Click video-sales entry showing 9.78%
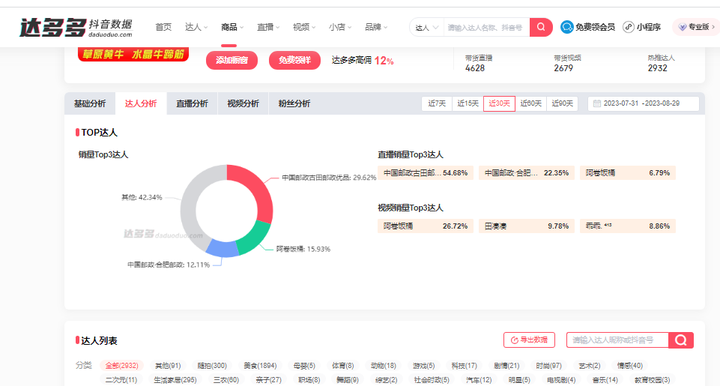Image resolution: width=720 pixels, height=386 pixels. pos(527,226)
